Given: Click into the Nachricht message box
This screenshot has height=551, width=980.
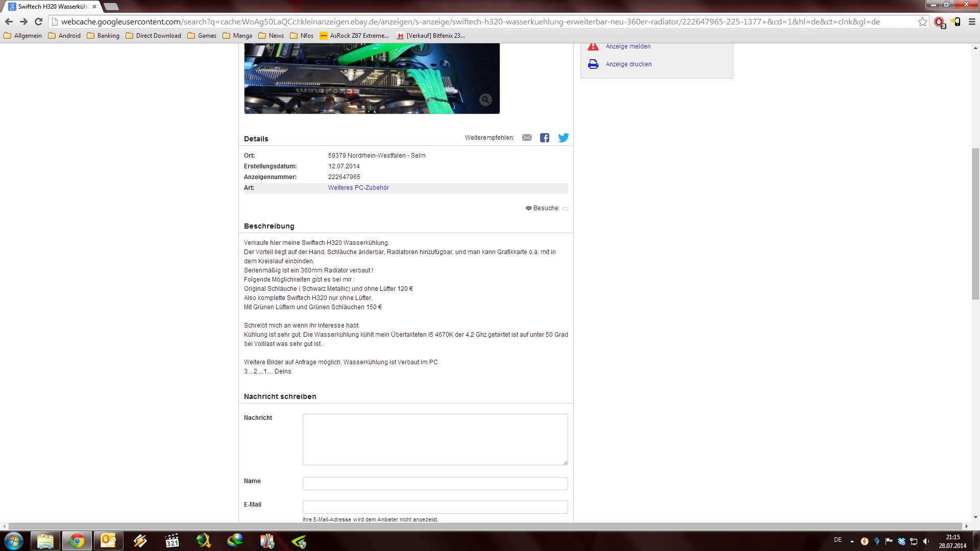Looking at the screenshot, I should (x=435, y=440).
